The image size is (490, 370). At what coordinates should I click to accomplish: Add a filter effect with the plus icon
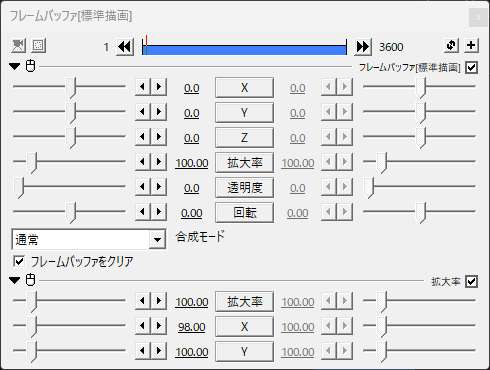coord(471,45)
